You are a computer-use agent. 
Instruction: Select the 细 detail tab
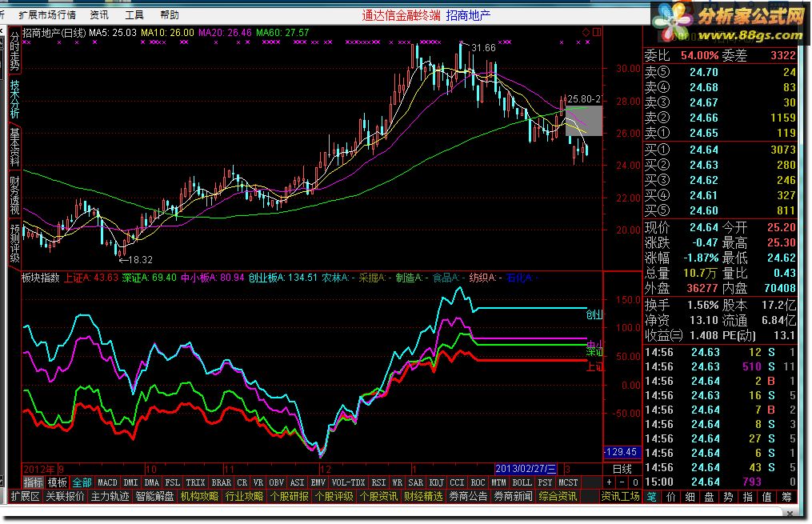690,497
